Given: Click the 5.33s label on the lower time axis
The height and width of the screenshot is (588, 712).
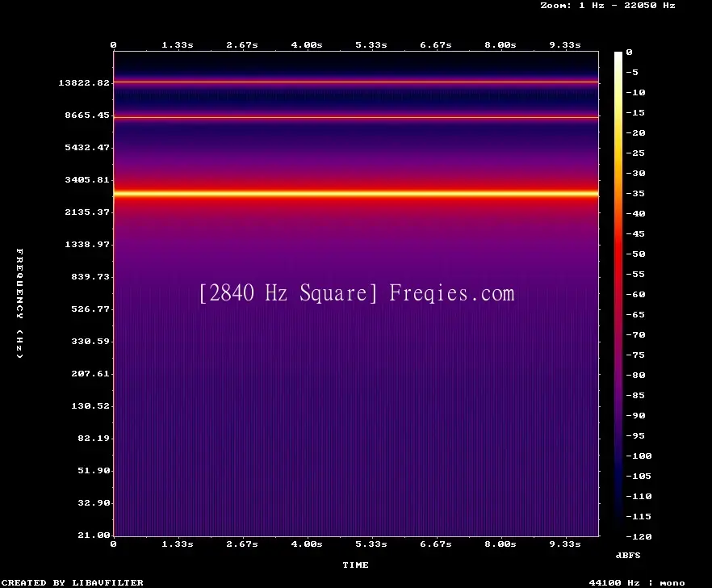Looking at the screenshot, I should click(371, 544).
